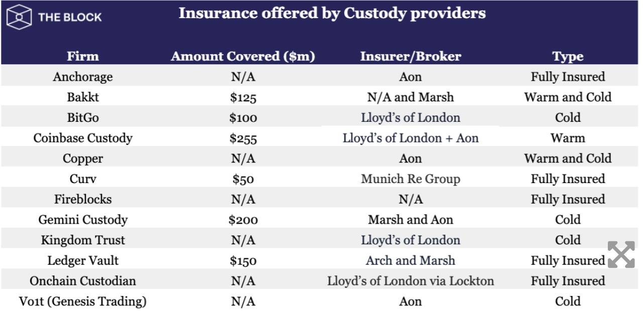Click "Lloyd's of London via Lockton" entry
Image resolution: width=644 pixels, height=315 pixels.
click(x=410, y=281)
